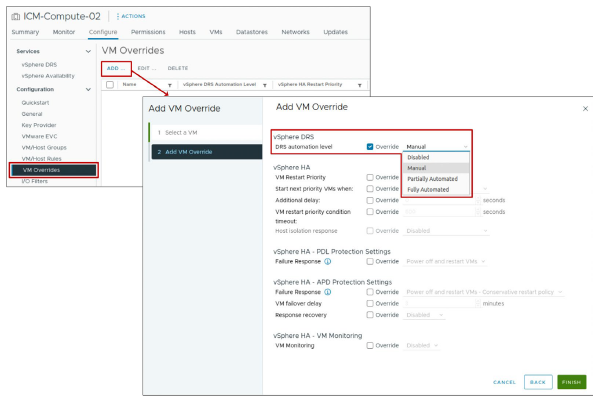Click the DELETE button
This screenshot has height=402, width=600.
178,68
